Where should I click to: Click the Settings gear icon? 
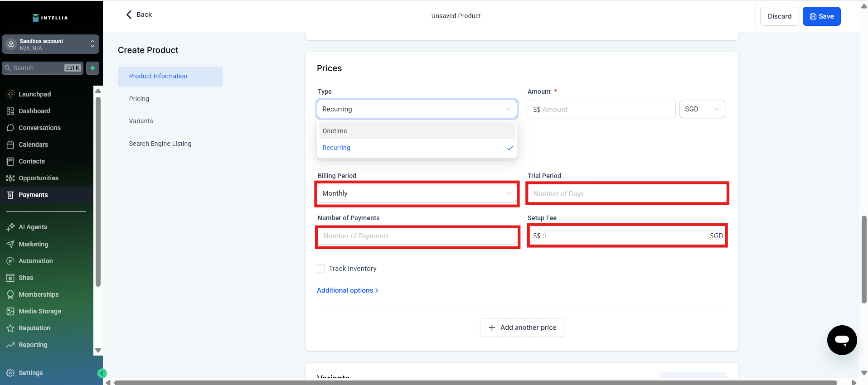(x=10, y=373)
